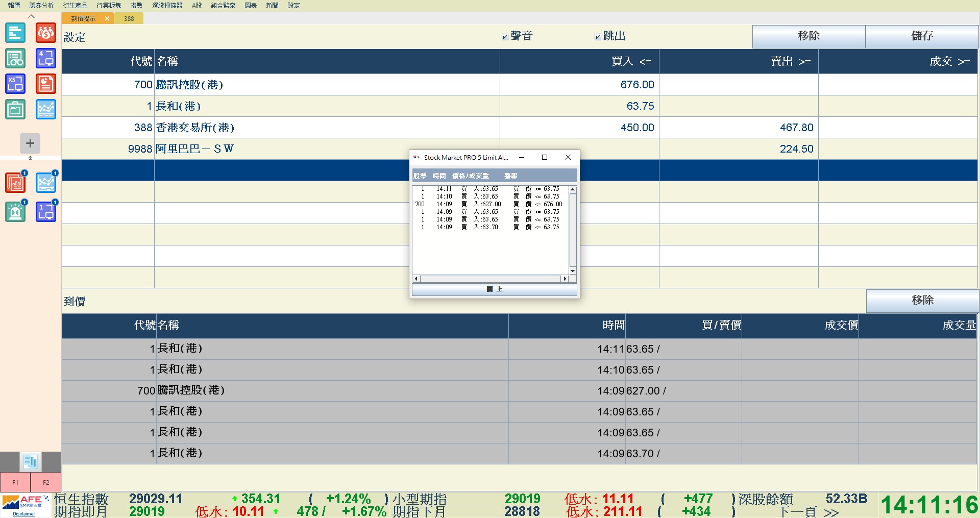Open the red chart document icon with badge

click(x=15, y=183)
